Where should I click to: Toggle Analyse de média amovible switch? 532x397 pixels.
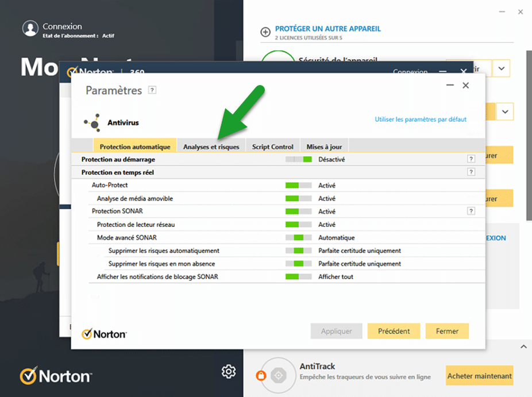tap(299, 199)
